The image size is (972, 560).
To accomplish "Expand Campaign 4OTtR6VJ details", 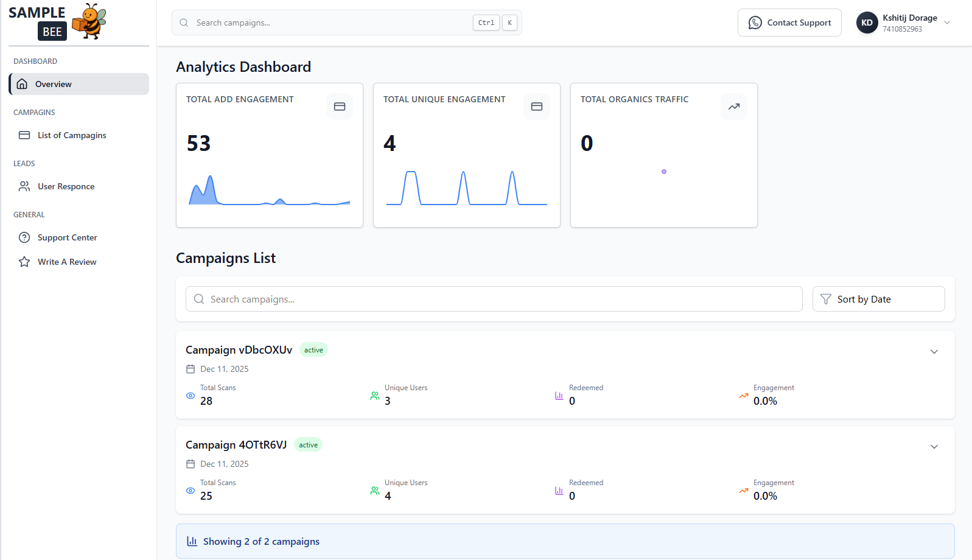I will click(x=934, y=447).
